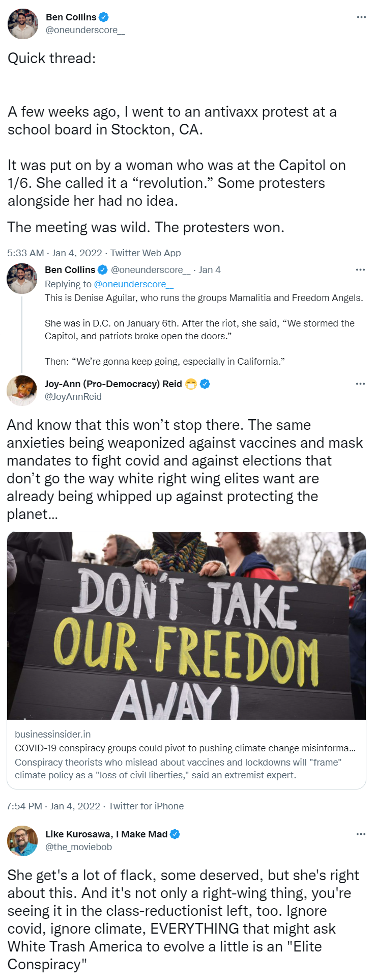This screenshot has height=980, width=375.
Task: Click the Twitter for iPhone source label
Action: point(146,806)
